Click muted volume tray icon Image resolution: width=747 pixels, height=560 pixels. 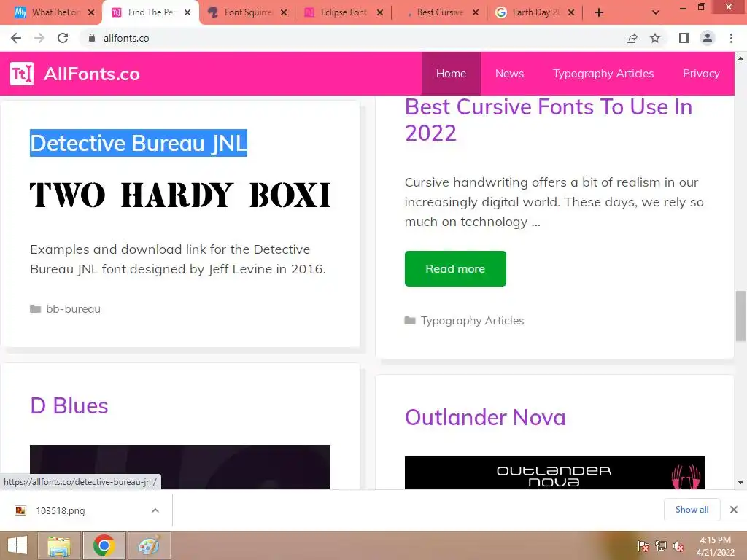678,546
